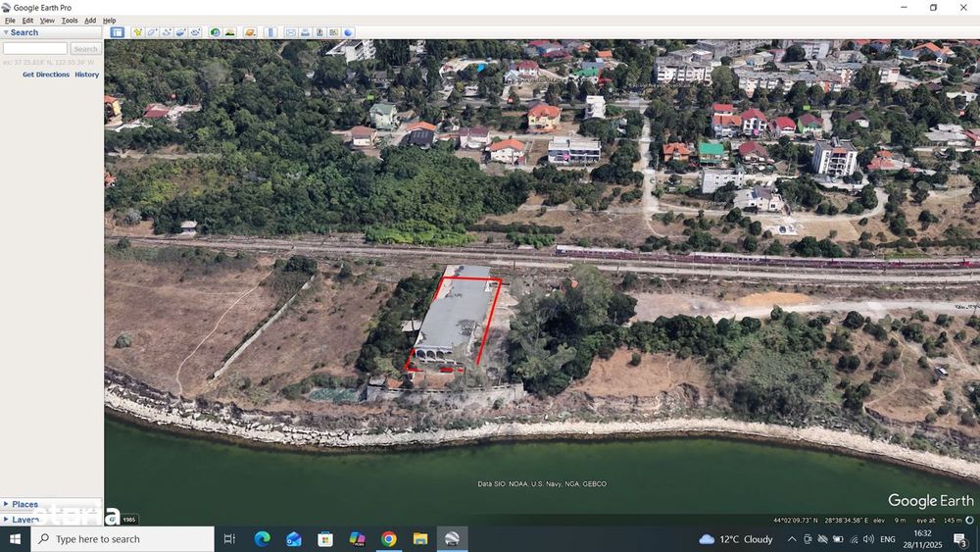The height and width of the screenshot is (552, 980).
Task: Open the Wi-Fi network icon
Action: [x=854, y=539]
